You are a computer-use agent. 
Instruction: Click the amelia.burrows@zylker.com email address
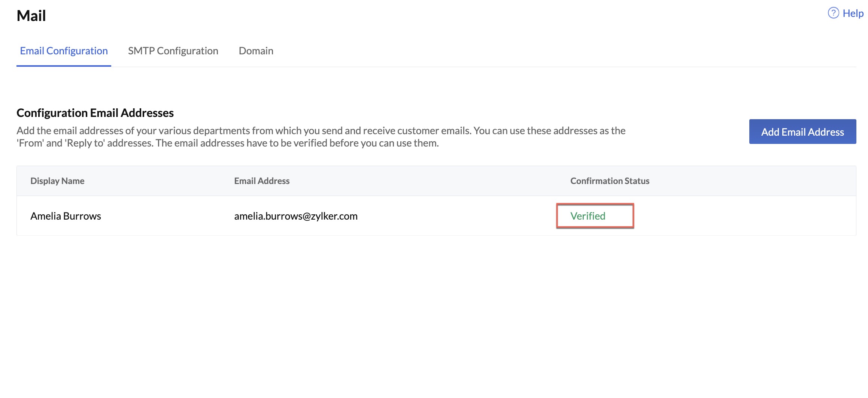point(296,216)
